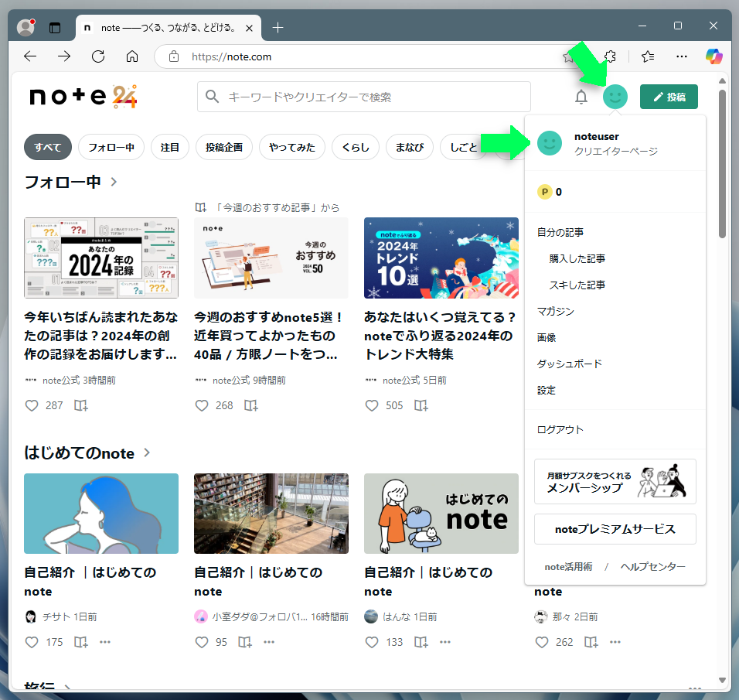Click the browser forward arrow
This screenshot has width=739, height=700.
pyautogui.click(x=64, y=56)
